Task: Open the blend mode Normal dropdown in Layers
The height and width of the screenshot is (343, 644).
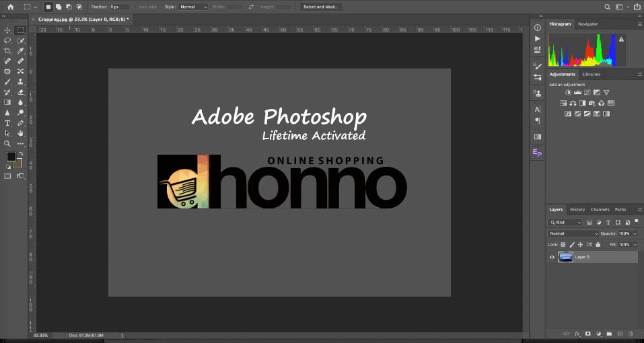Action: coord(573,233)
